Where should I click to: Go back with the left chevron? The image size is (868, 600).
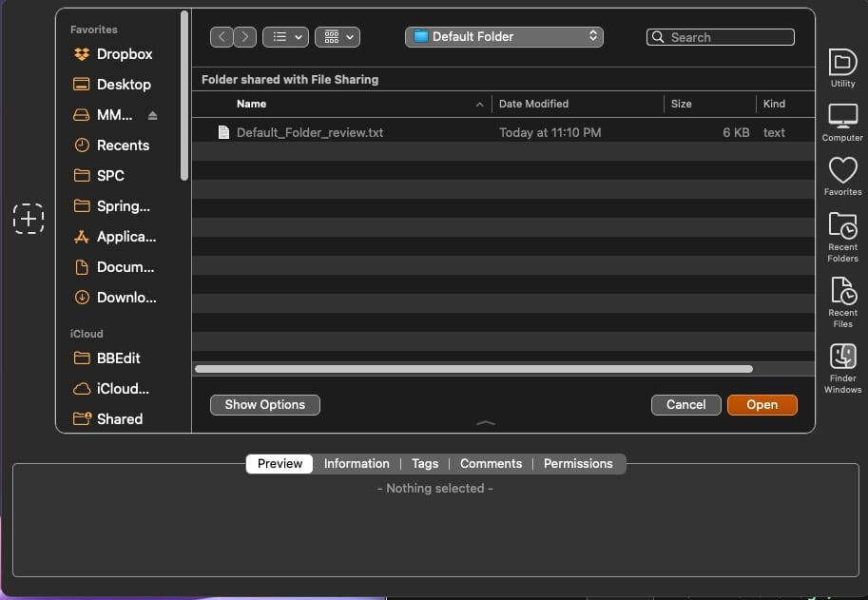[x=222, y=37]
